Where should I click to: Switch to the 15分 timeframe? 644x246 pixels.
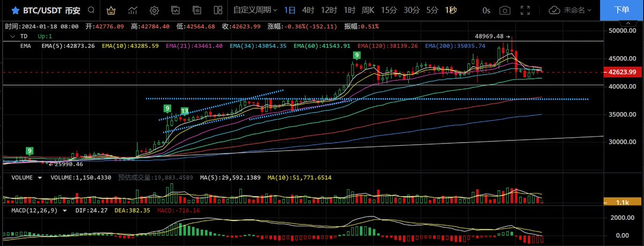click(389, 10)
